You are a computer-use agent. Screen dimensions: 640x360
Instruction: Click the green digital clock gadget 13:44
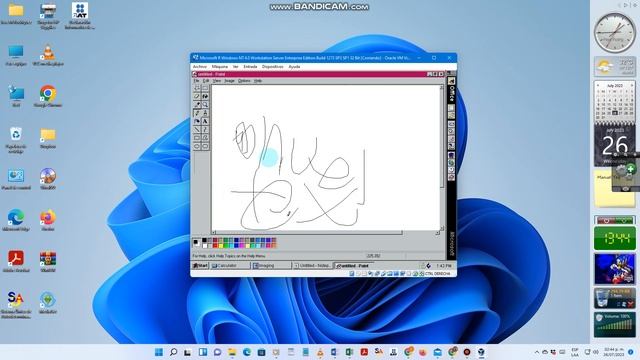coord(614,238)
